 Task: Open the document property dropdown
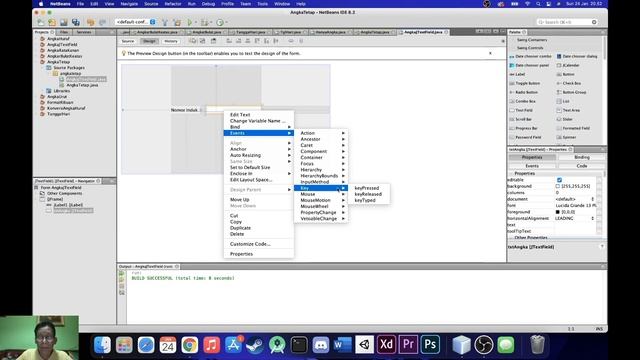pyautogui.click(x=593, y=199)
